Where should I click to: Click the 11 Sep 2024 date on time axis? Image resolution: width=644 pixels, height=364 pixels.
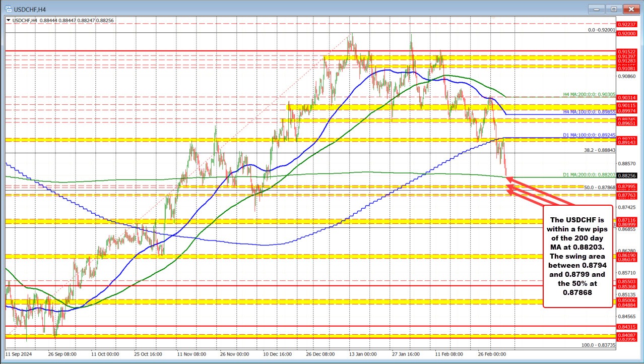point(20,354)
